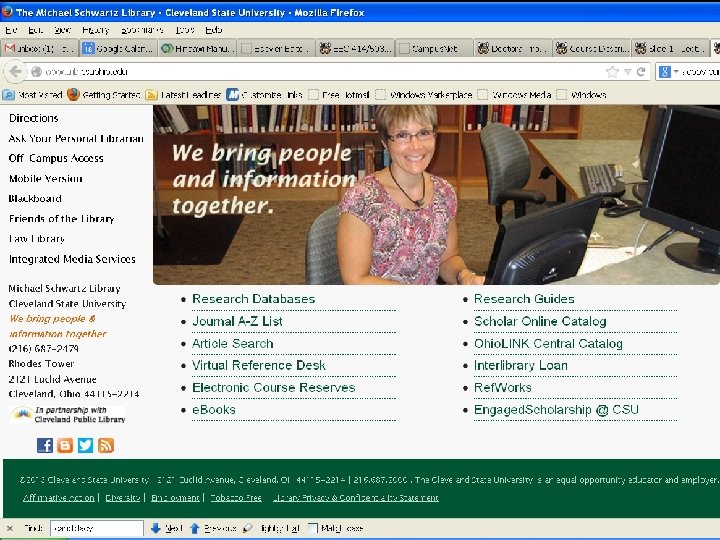Find Previous match with up arrow
720x540 pixels.
(213, 529)
